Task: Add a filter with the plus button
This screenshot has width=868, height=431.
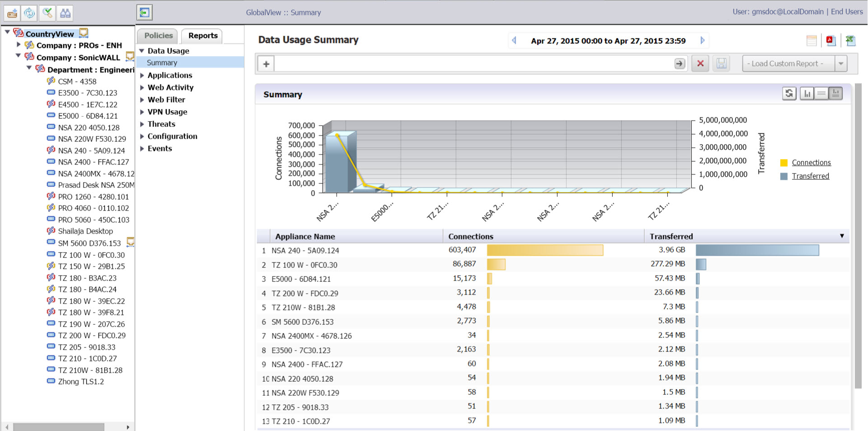Action: click(x=266, y=64)
